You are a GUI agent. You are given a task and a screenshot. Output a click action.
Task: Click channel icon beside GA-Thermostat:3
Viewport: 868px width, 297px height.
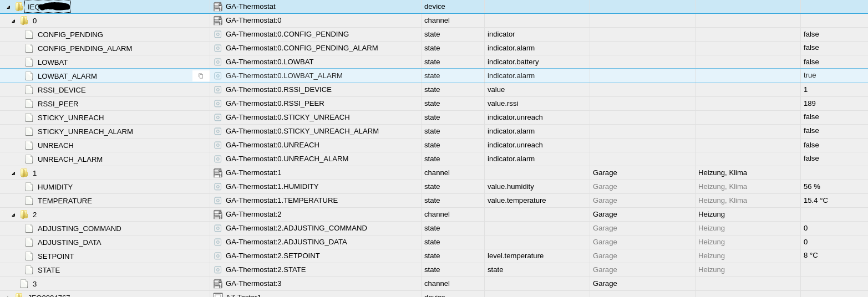(x=218, y=284)
